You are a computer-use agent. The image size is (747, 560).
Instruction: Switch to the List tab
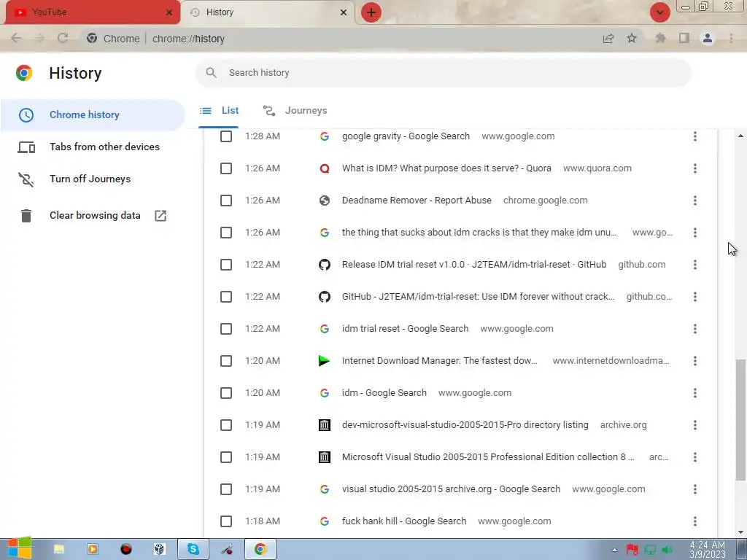pyautogui.click(x=219, y=111)
